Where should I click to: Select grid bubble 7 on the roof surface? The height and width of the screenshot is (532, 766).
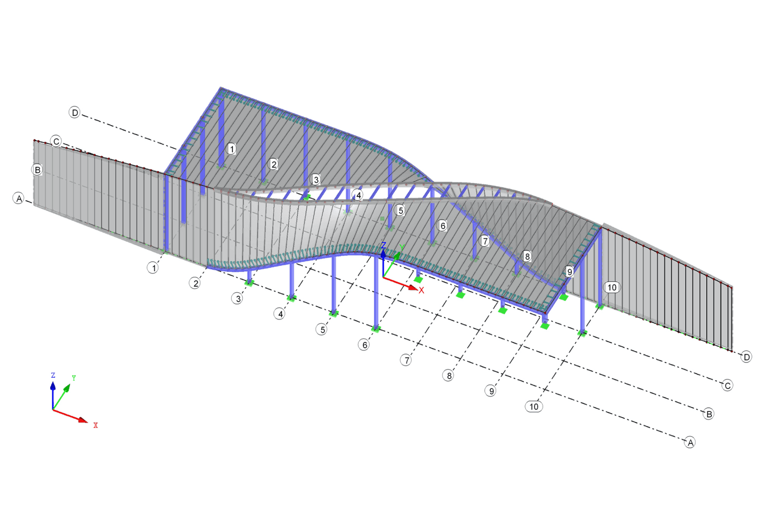pyautogui.click(x=485, y=241)
